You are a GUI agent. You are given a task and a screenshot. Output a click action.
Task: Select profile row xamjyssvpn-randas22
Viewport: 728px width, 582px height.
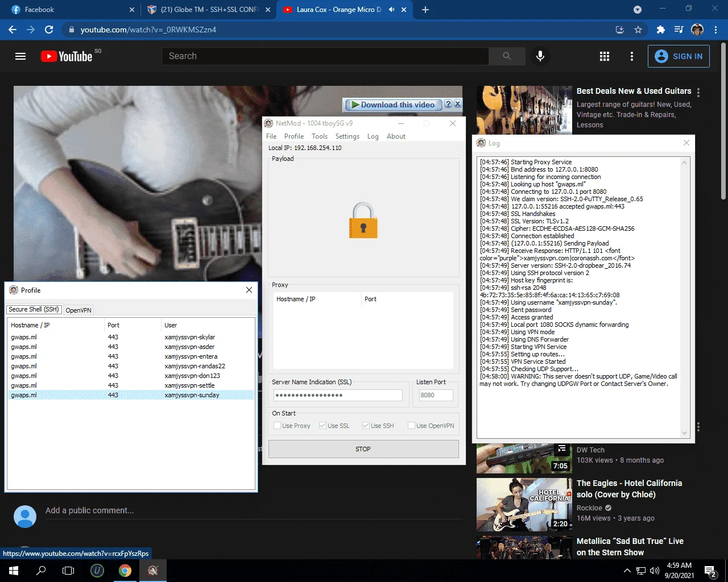click(131, 366)
